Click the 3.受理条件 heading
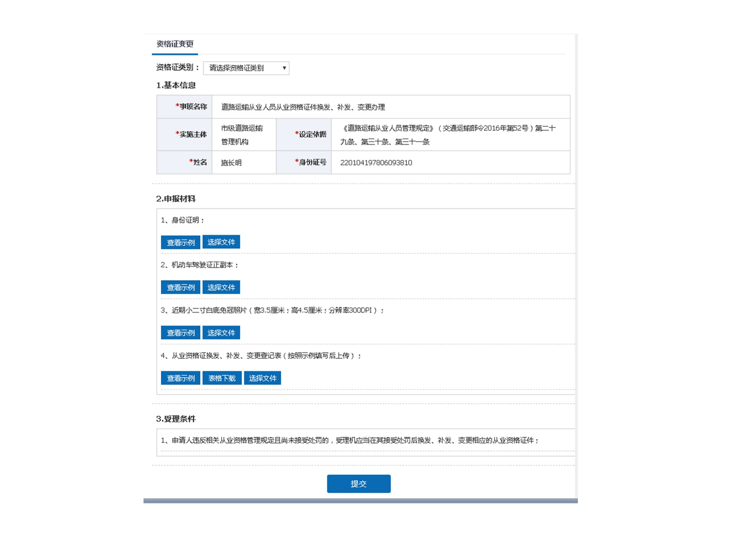Screen dimensions: 756x534 176,419
